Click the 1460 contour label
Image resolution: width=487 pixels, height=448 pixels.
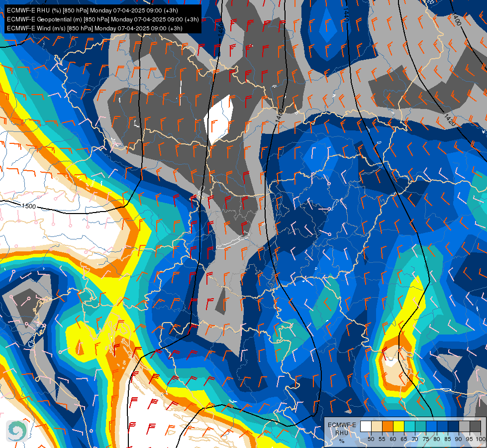point(280,115)
